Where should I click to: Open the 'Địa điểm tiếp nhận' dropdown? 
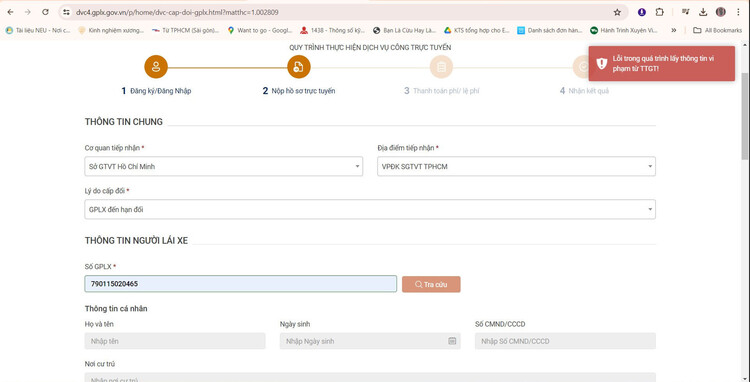(x=516, y=166)
